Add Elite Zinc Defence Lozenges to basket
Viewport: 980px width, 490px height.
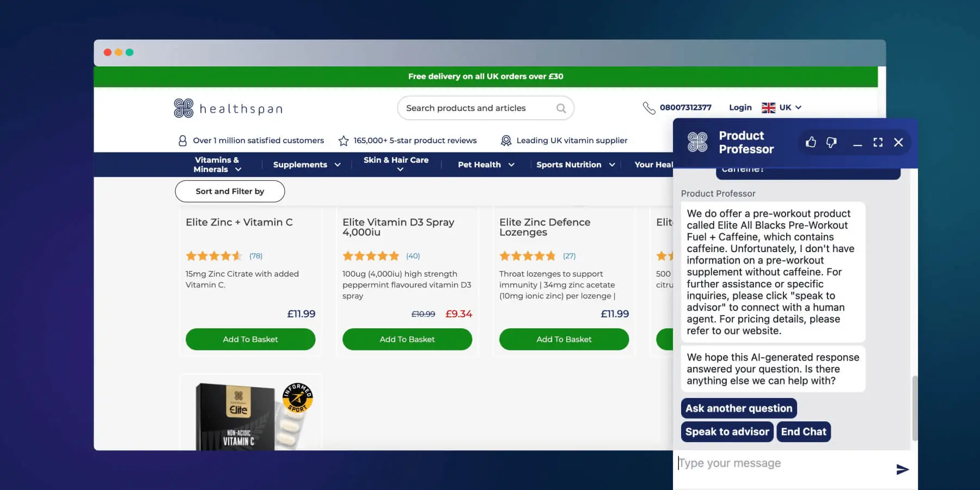pyautogui.click(x=564, y=339)
